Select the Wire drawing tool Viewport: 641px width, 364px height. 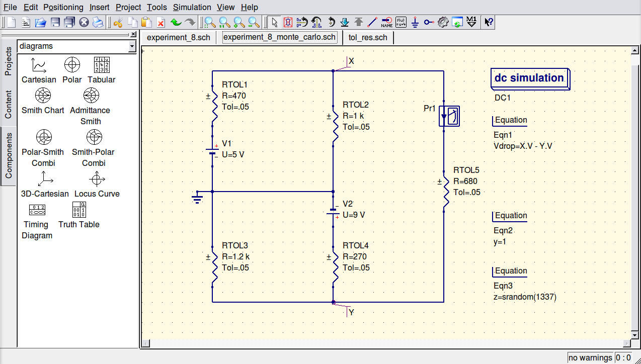tap(372, 22)
